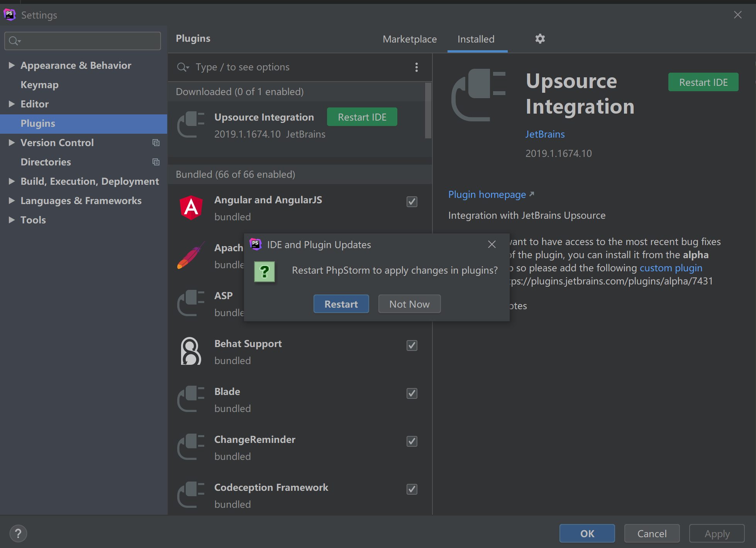Viewport: 756px width, 548px height.
Task: Click the Angular and AngularJS logo icon
Action: click(x=191, y=208)
